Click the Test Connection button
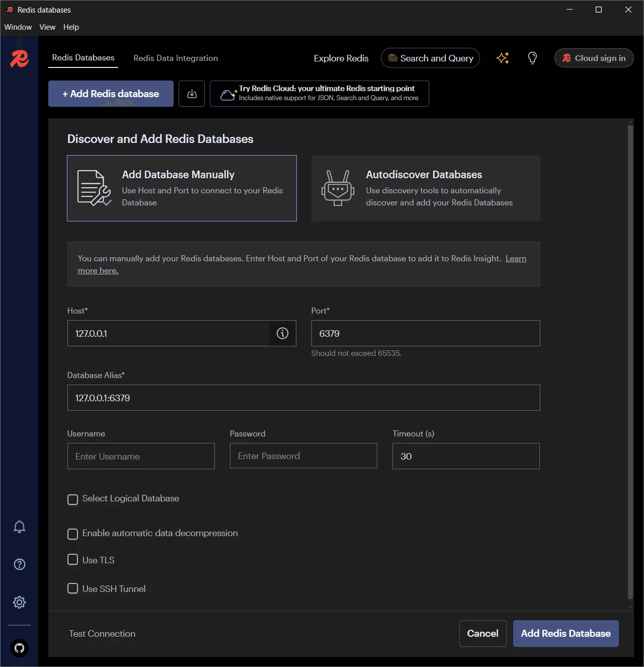Image resolution: width=644 pixels, height=667 pixels. pos(102,633)
